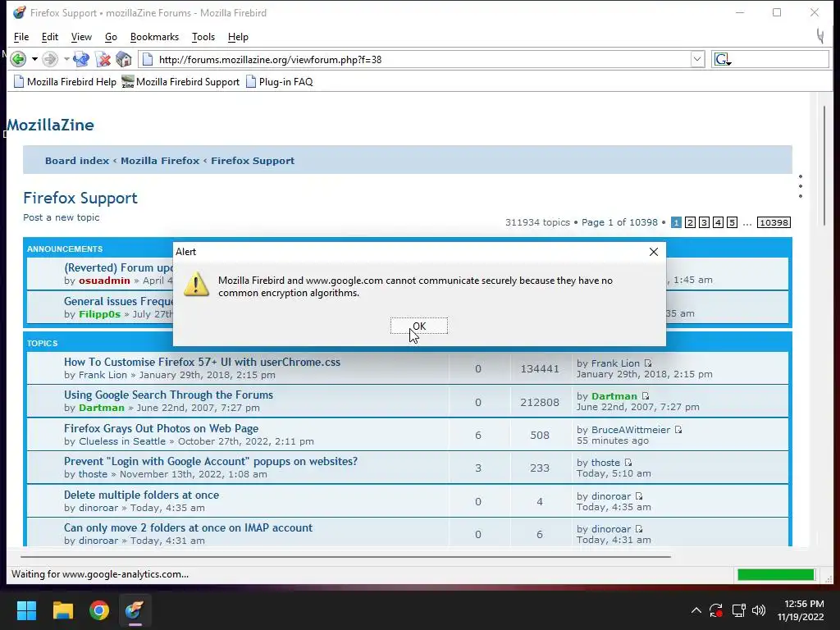Open the network tray icon
Viewport: 840px width, 630px height.
[738, 610]
